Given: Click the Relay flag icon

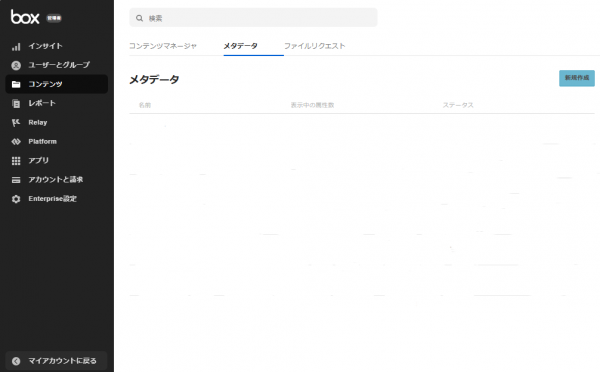Looking at the screenshot, I should click(16, 122).
